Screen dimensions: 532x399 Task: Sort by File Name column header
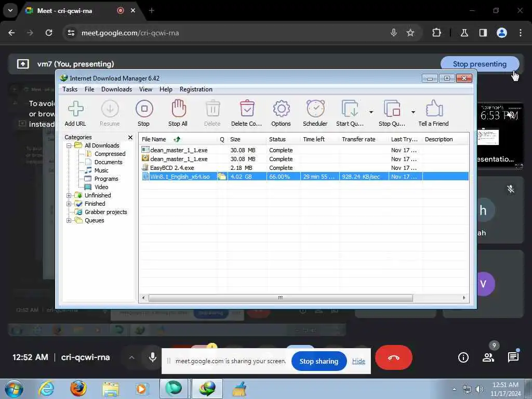178,139
